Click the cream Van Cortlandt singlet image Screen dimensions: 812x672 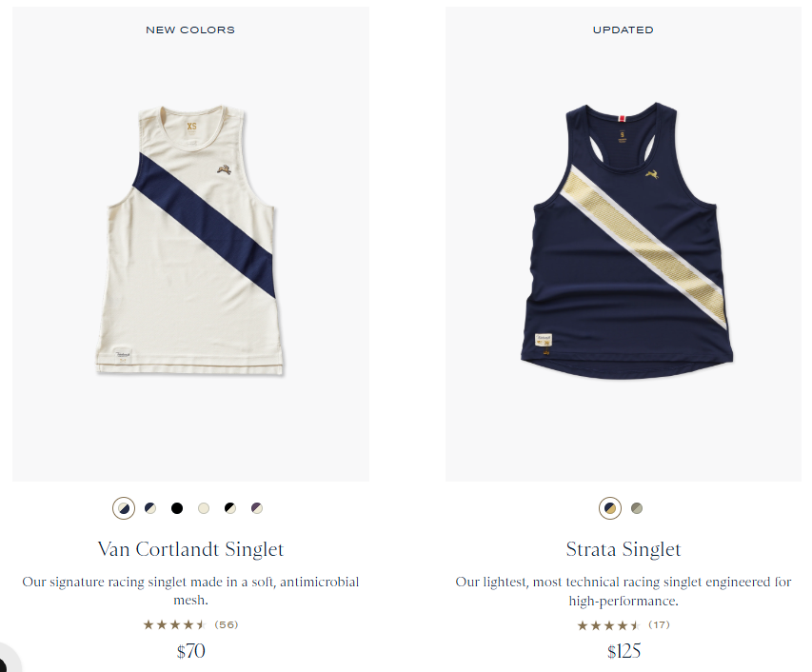point(190,241)
